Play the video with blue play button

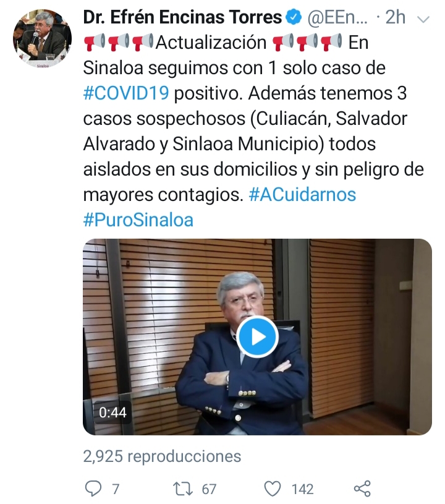pos(257,337)
